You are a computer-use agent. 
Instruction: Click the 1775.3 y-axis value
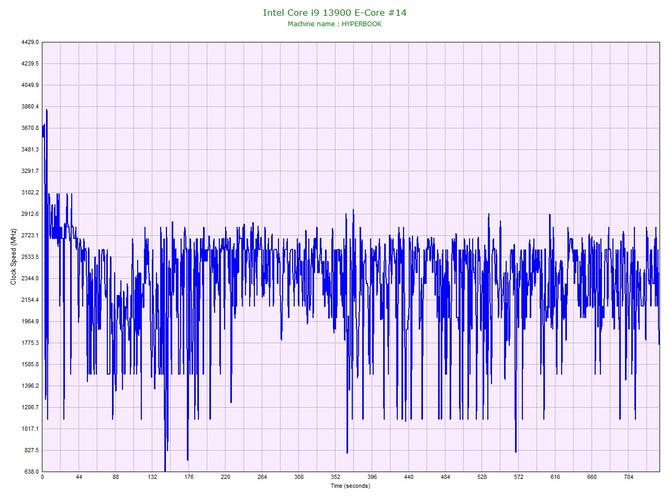(30, 343)
